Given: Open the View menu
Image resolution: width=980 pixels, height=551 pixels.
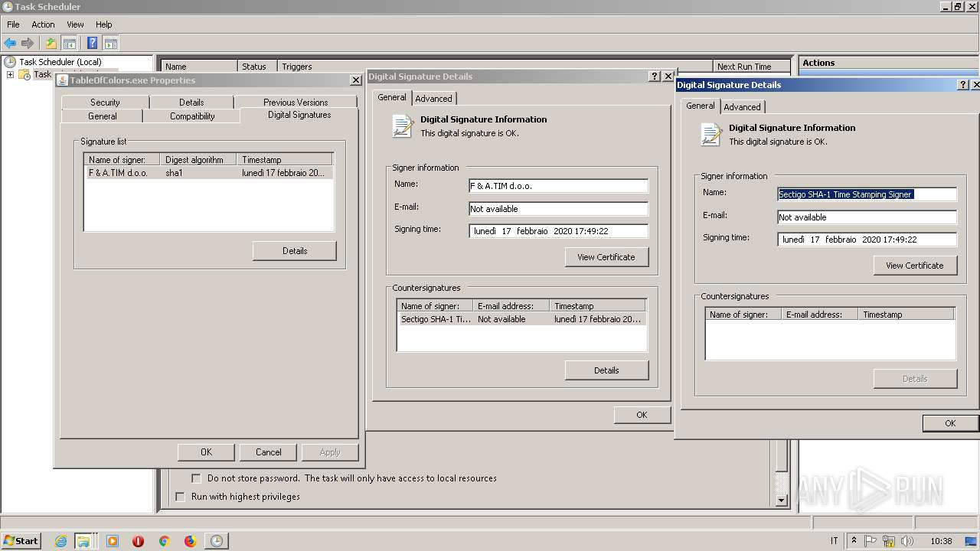Looking at the screenshot, I should point(75,24).
